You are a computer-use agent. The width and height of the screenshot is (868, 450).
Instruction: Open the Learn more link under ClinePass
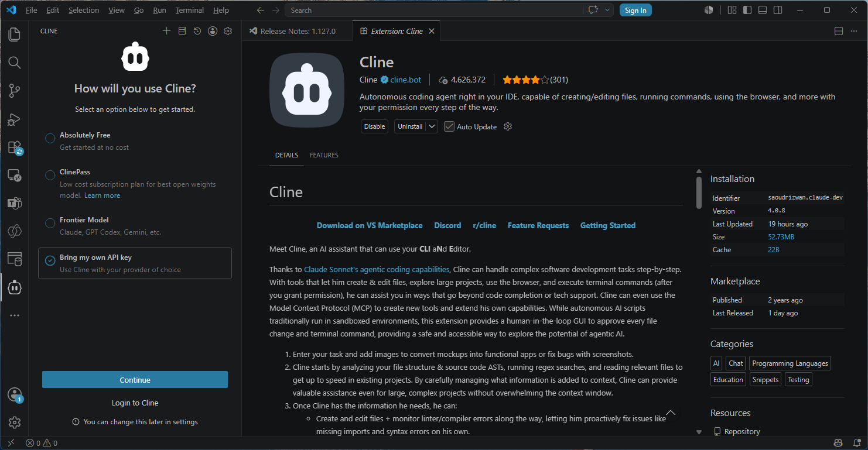[x=102, y=195]
